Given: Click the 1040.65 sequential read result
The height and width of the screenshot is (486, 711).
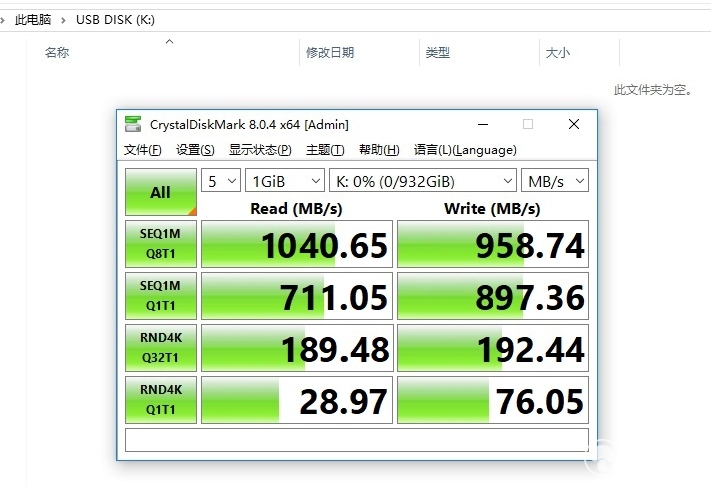Looking at the screenshot, I should (x=297, y=244).
